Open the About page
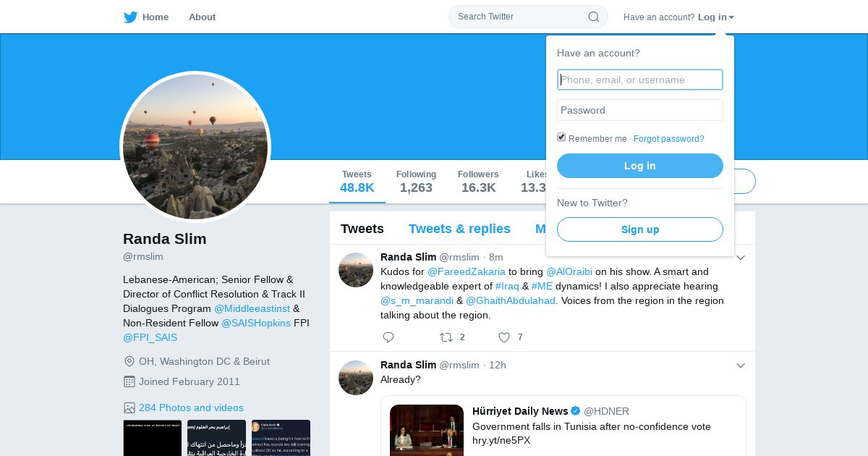 pyautogui.click(x=202, y=17)
